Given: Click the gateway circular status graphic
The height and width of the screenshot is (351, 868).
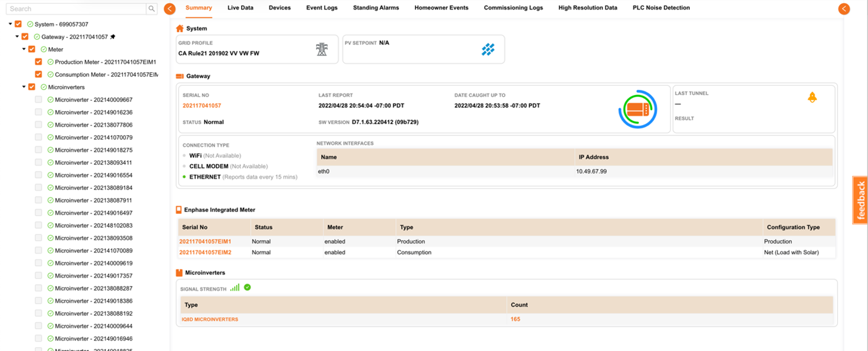Looking at the screenshot, I should (x=638, y=109).
